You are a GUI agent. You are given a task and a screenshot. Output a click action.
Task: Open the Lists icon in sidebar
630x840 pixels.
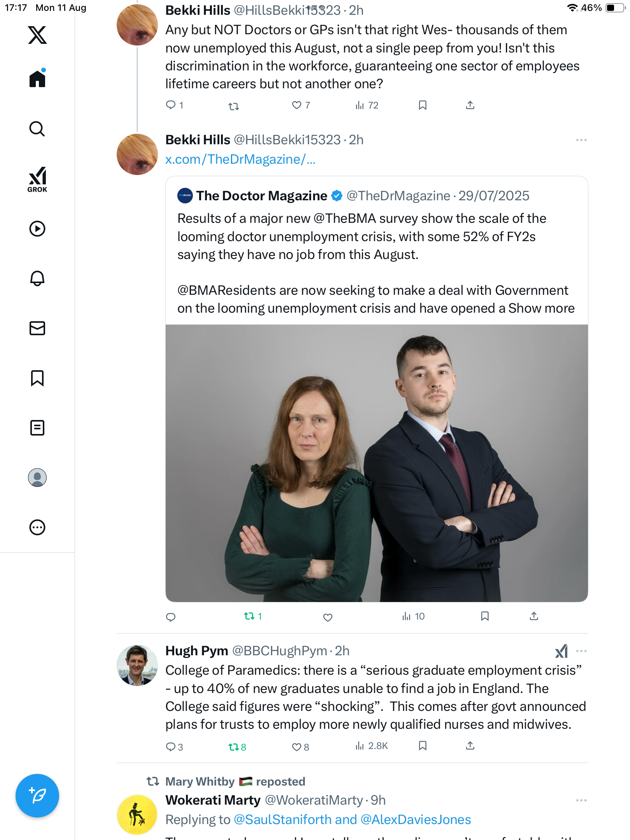(x=37, y=428)
